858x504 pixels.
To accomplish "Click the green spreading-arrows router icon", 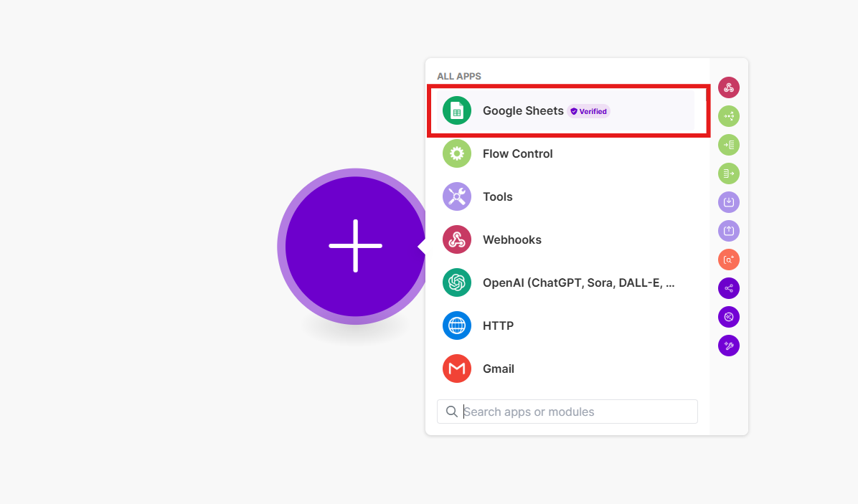I will 729,116.
